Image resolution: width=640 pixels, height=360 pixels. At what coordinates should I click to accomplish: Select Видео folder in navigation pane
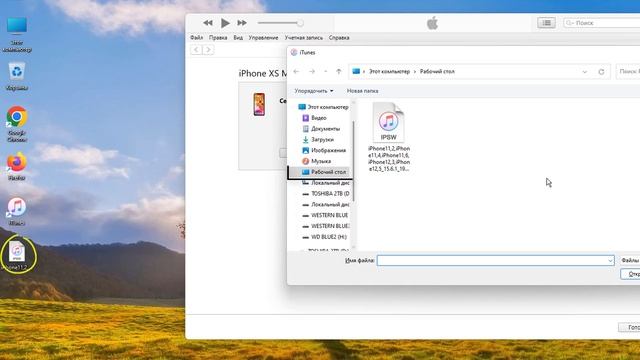point(314,118)
